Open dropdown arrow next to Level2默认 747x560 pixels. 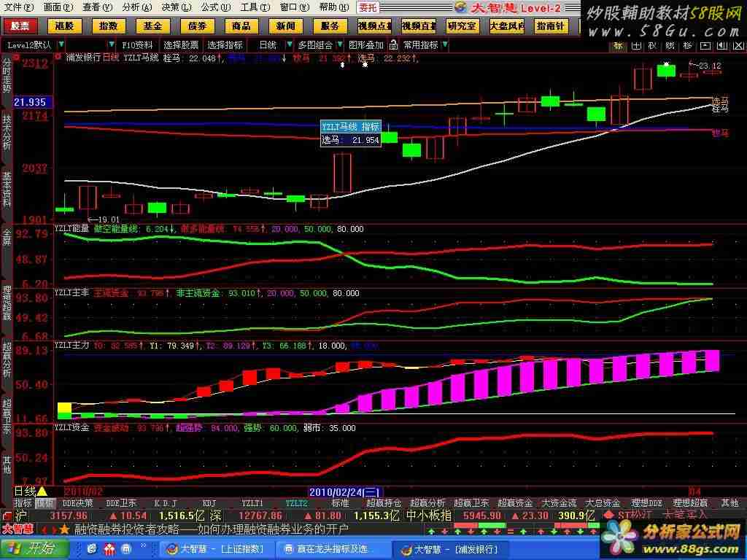click(x=61, y=44)
